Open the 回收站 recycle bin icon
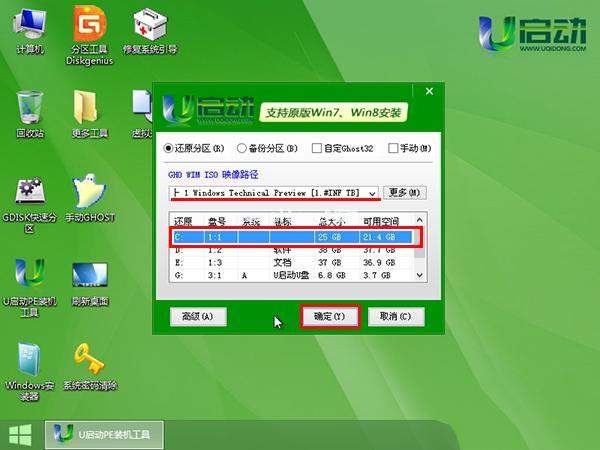 [x=30, y=114]
